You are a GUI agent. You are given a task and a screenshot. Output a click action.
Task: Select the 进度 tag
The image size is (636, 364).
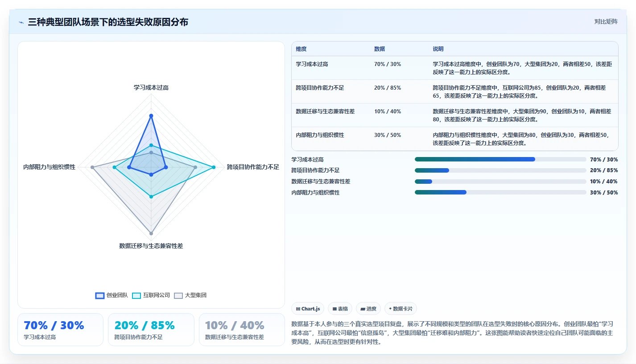pyautogui.click(x=368, y=309)
